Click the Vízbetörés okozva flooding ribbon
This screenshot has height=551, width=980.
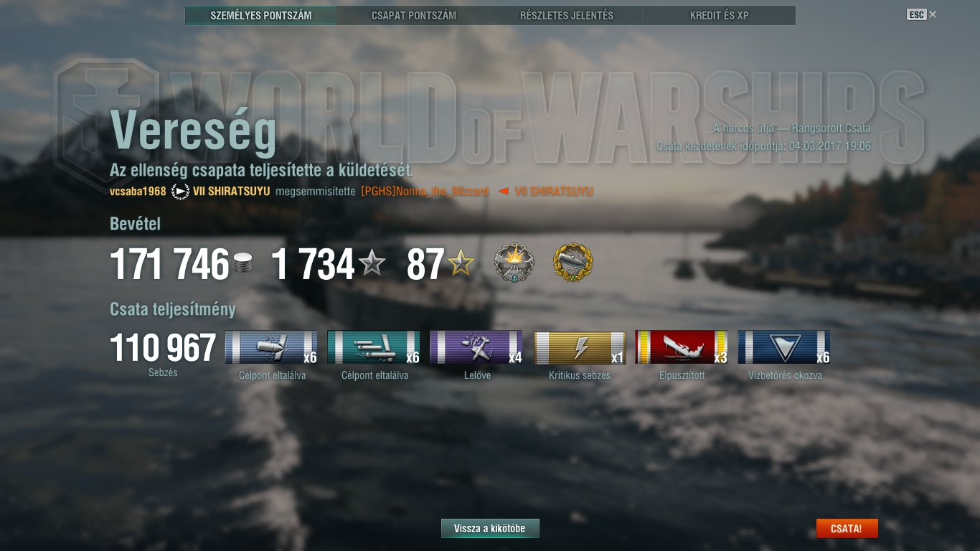[x=784, y=347]
